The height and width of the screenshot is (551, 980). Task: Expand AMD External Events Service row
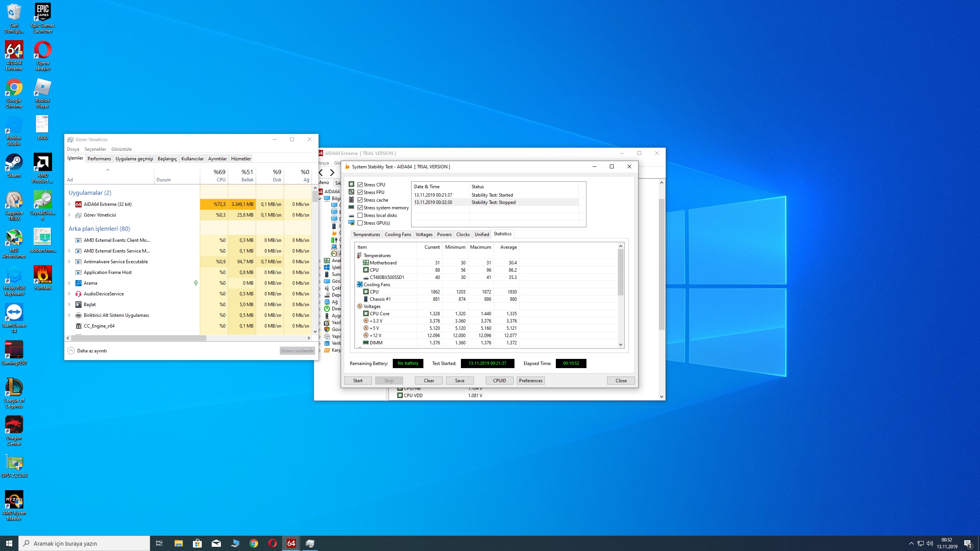point(69,251)
